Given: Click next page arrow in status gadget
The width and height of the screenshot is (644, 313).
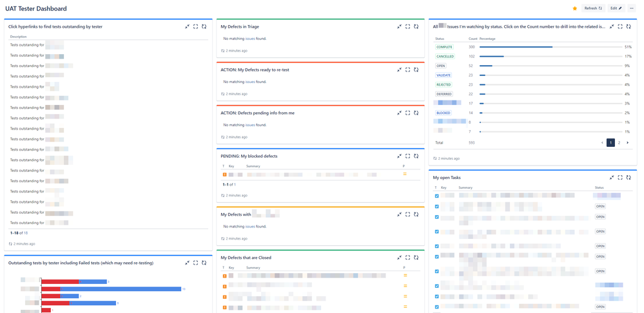Looking at the screenshot, I should 627,142.
